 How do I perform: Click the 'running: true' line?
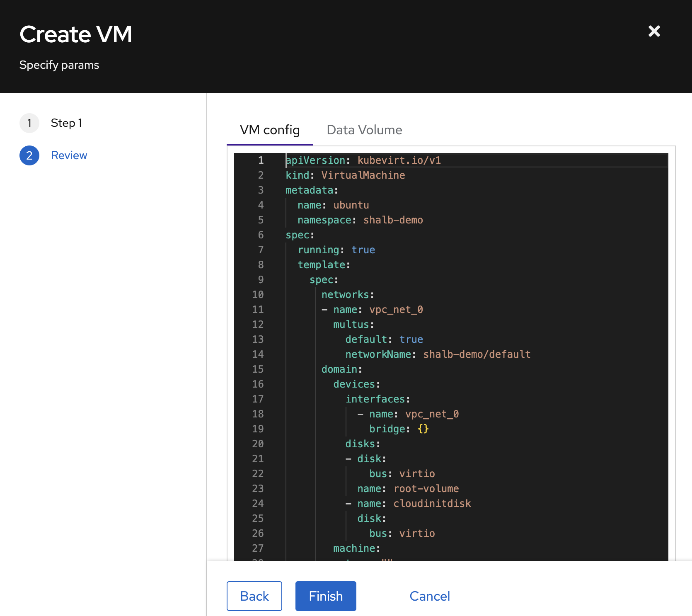pos(336,250)
